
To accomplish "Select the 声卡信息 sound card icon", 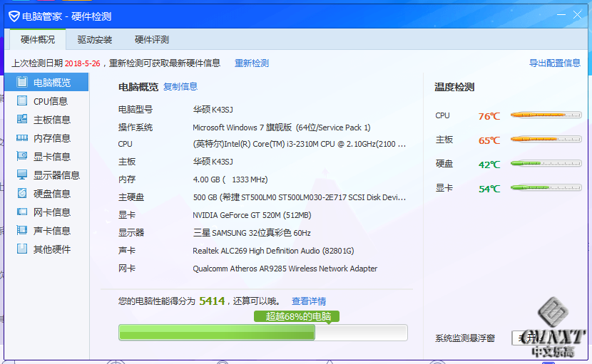I will pyautogui.click(x=22, y=231).
